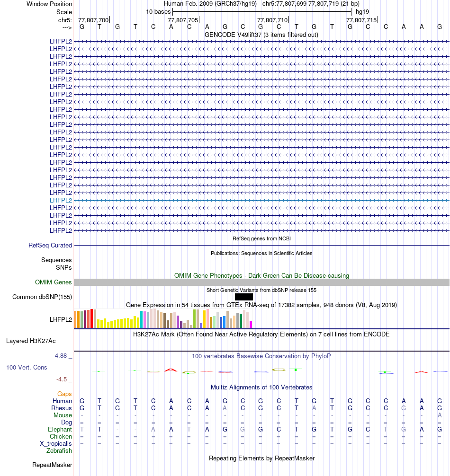
Task: Click the LHFPL2 label beside GTEx bar chart
Action: click(x=61, y=320)
